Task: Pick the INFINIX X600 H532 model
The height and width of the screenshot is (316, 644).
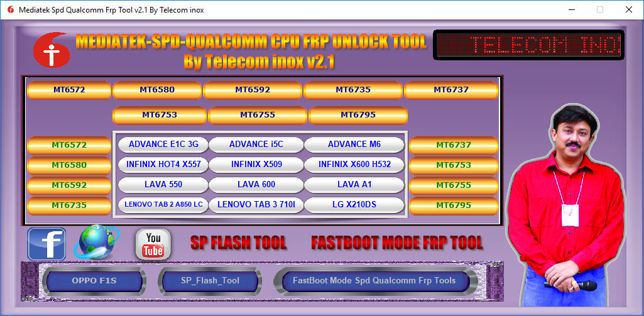Action: tap(354, 165)
